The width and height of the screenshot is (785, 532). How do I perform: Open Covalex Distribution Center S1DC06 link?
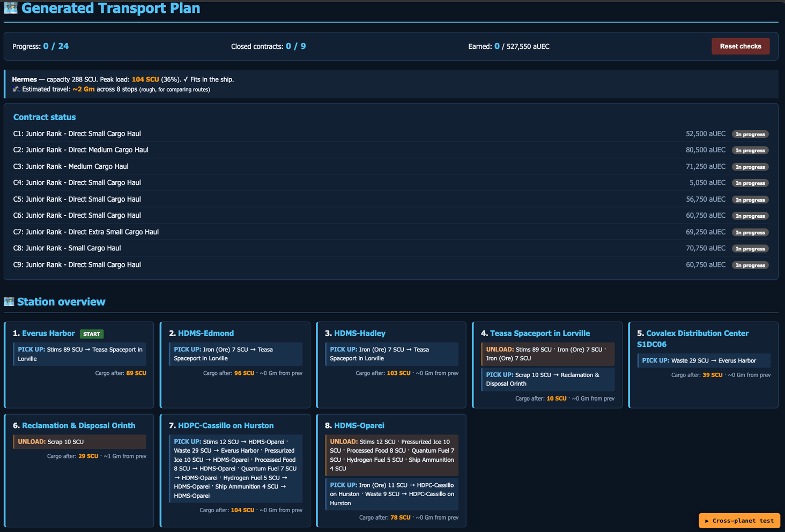click(x=692, y=339)
